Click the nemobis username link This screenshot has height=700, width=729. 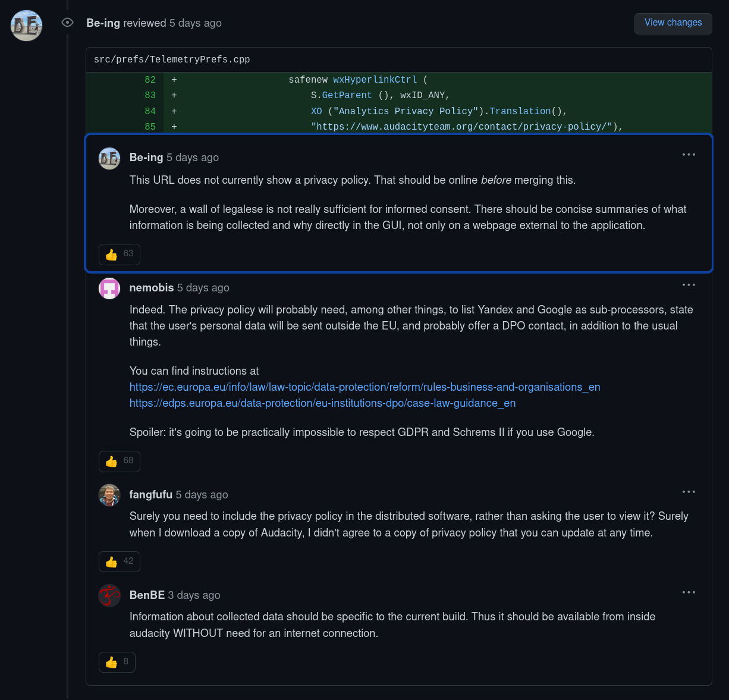coord(152,288)
